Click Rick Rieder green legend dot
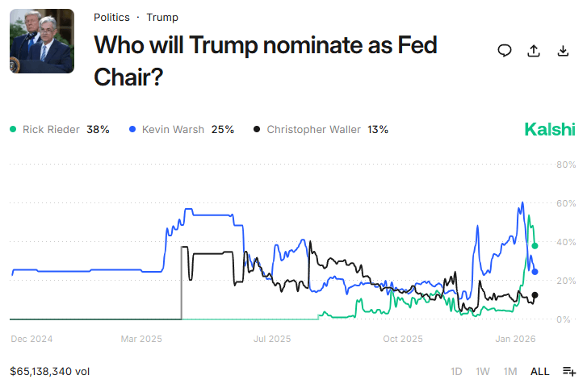587x392 pixels. pyautogui.click(x=13, y=129)
